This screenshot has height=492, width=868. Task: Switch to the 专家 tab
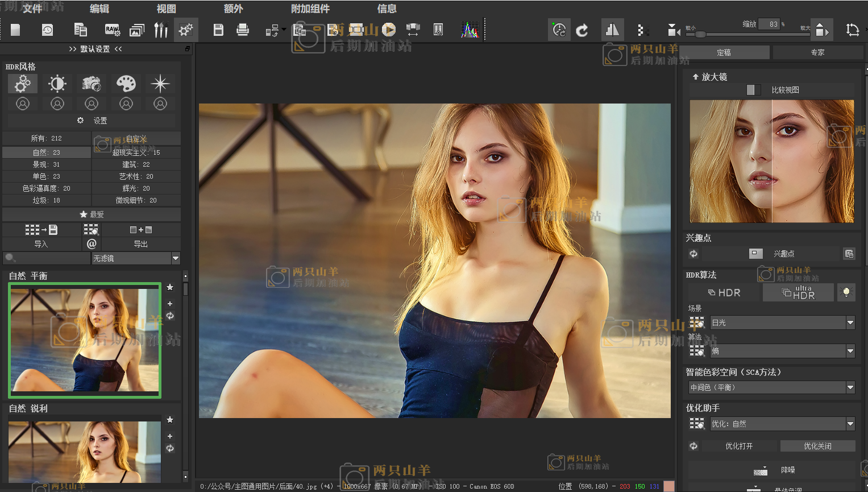817,52
